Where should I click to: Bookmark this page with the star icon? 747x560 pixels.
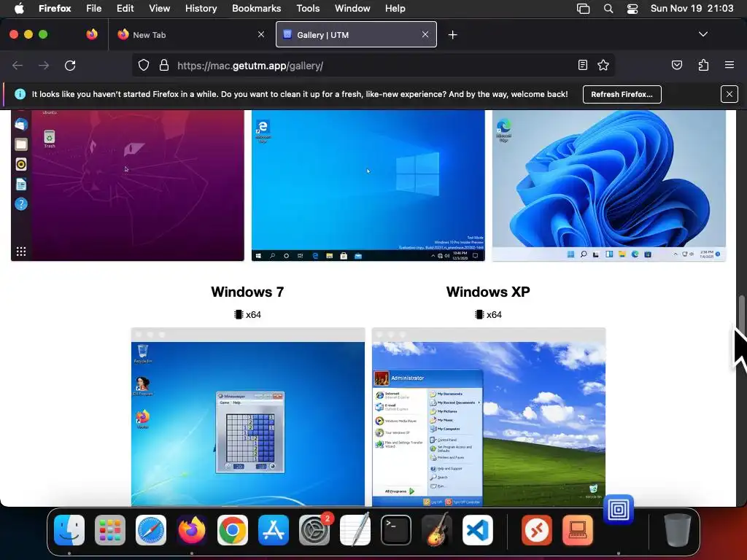(x=603, y=65)
